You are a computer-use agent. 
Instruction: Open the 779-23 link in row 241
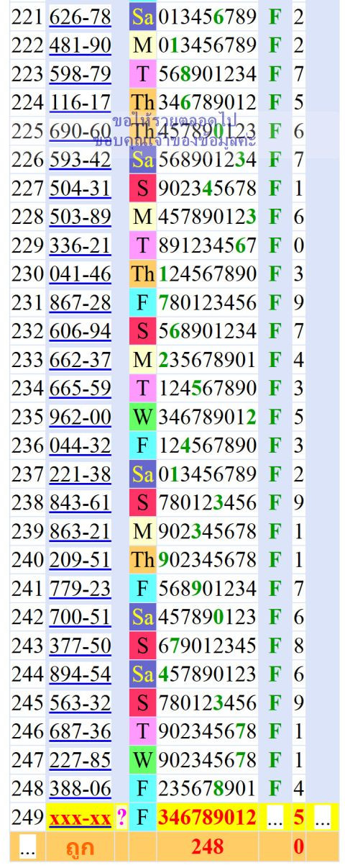[x=80, y=588]
